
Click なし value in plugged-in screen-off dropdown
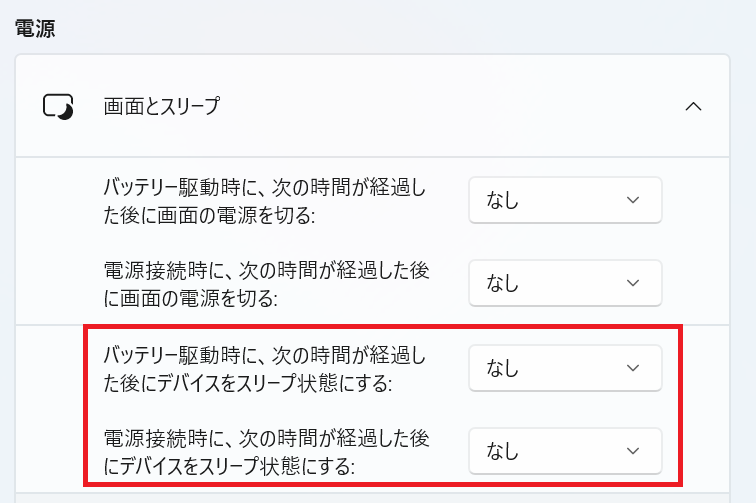point(503,283)
